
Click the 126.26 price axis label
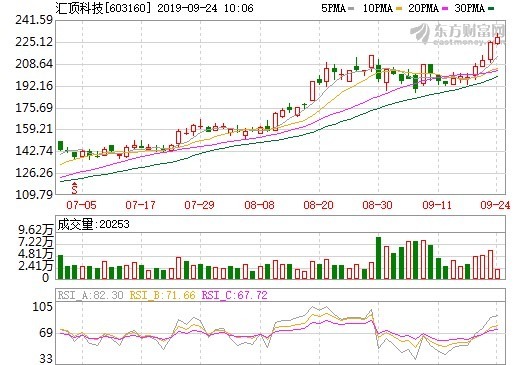pyautogui.click(x=34, y=173)
